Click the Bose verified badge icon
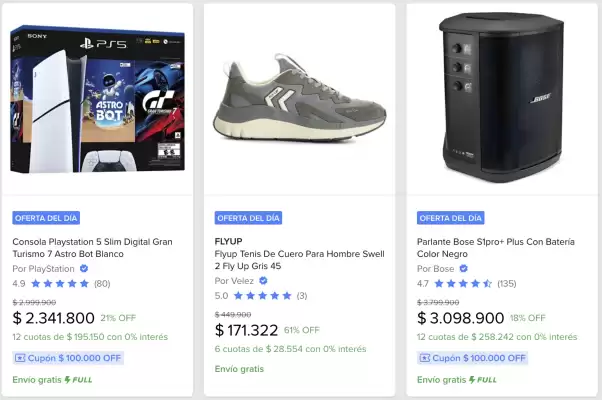The height and width of the screenshot is (400, 602). (463, 268)
